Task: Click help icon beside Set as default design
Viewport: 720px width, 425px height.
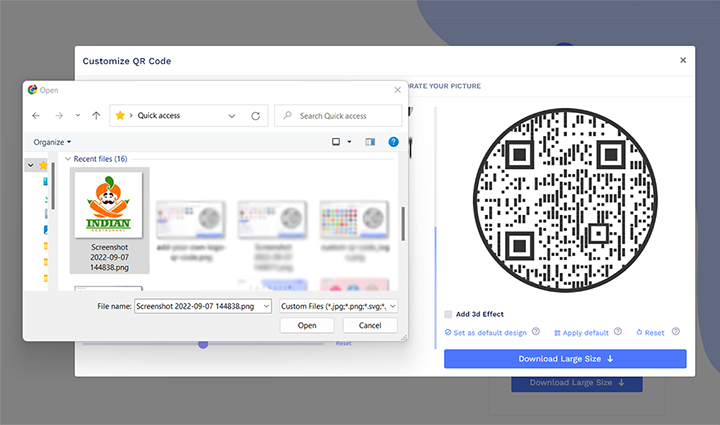Action: 536,332
